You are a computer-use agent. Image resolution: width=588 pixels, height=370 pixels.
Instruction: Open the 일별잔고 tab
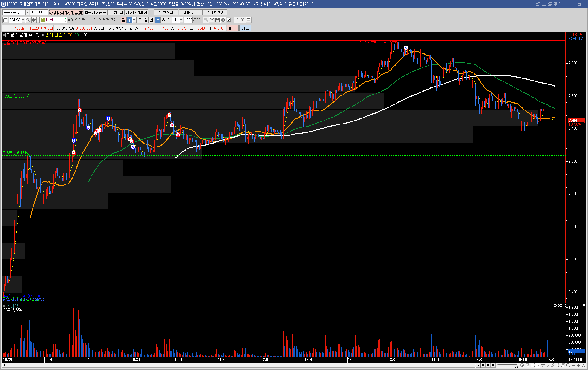coord(166,12)
